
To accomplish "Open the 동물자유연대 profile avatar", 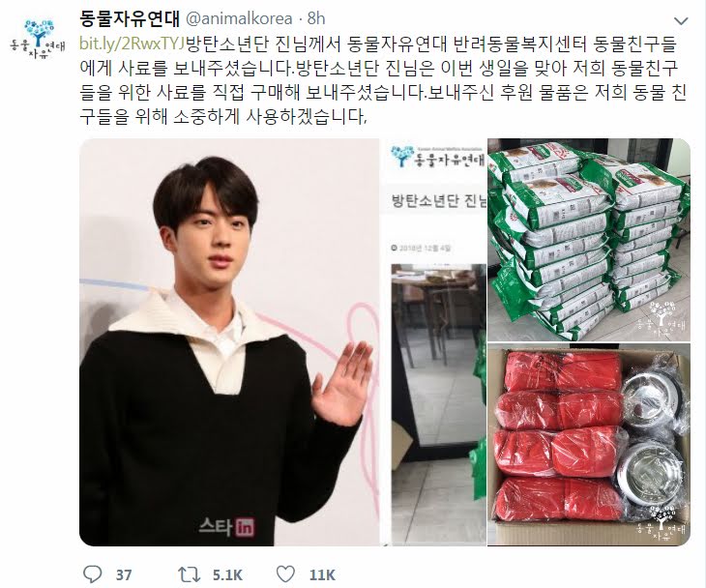I will coord(38,40).
